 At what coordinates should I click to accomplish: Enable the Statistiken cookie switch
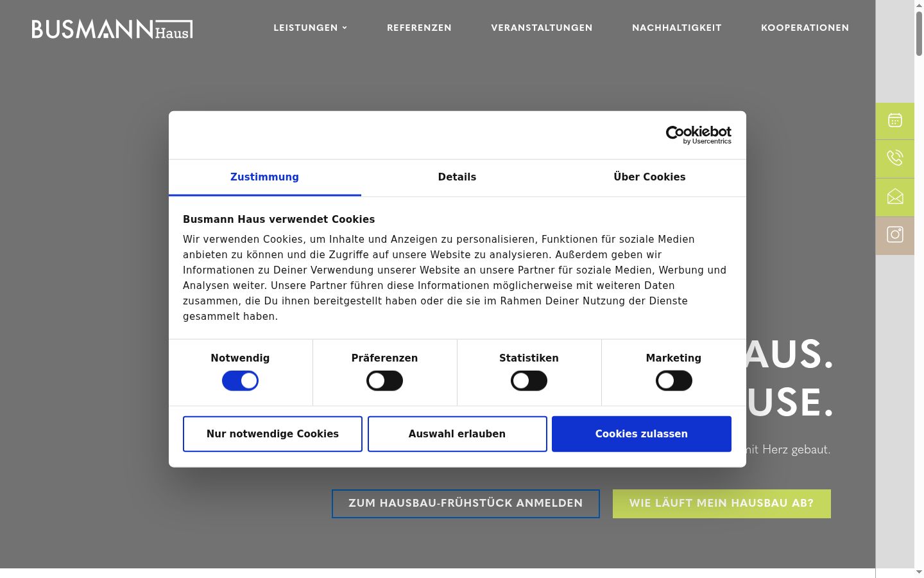529,381
